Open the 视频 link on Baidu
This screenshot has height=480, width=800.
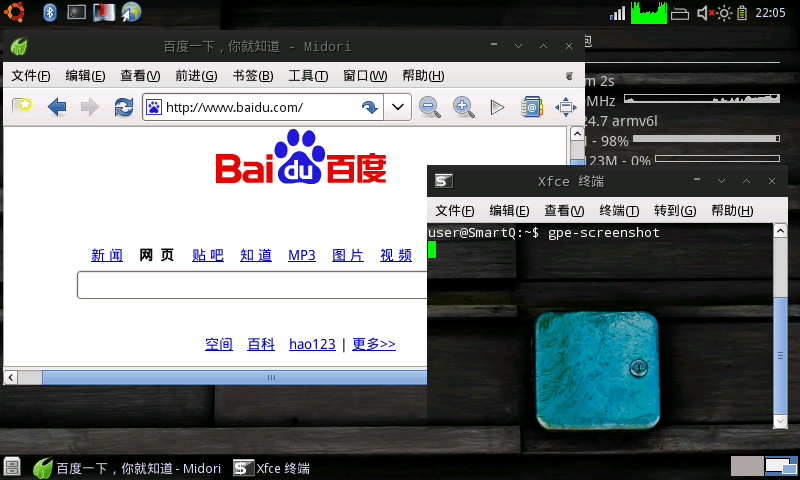(396, 255)
